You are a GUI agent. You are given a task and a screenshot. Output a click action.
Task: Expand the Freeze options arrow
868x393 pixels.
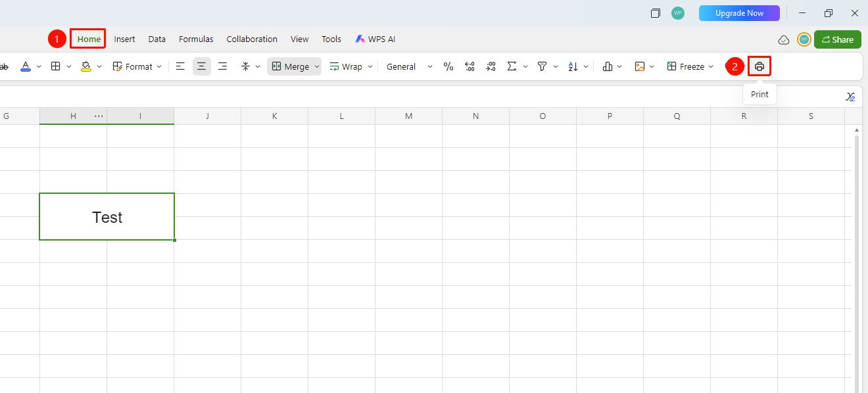point(711,66)
